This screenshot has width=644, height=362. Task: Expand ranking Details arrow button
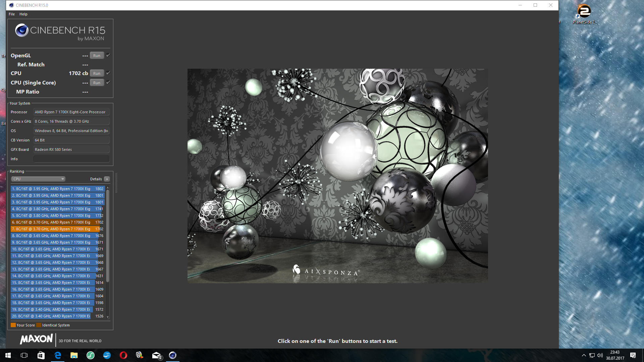point(107,179)
